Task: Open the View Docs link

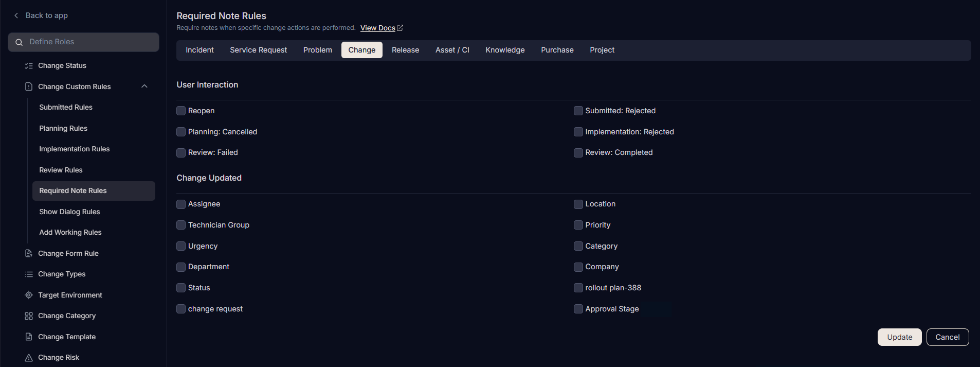Action: tap(378, 28)
